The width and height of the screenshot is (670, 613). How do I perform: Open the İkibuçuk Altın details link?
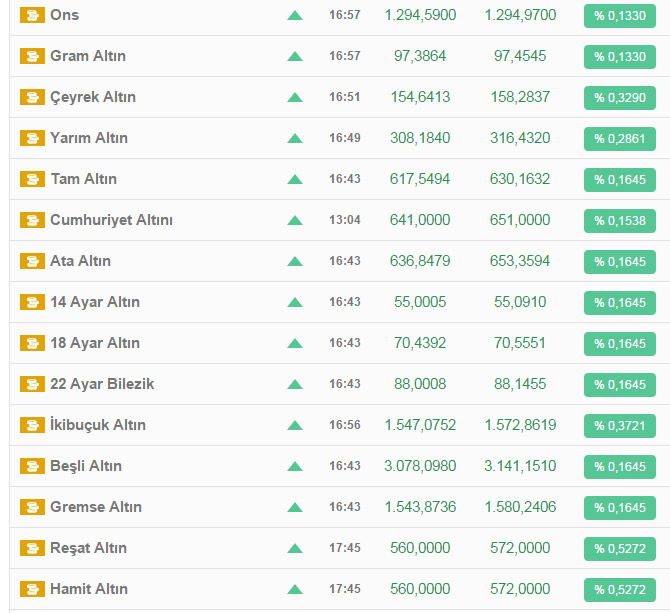pos(98,425)
